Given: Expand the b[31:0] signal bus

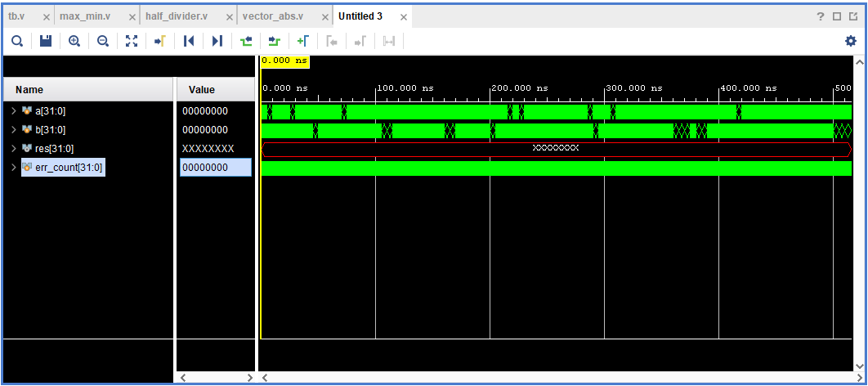Looking at the screenshot, I should (13, 129).
